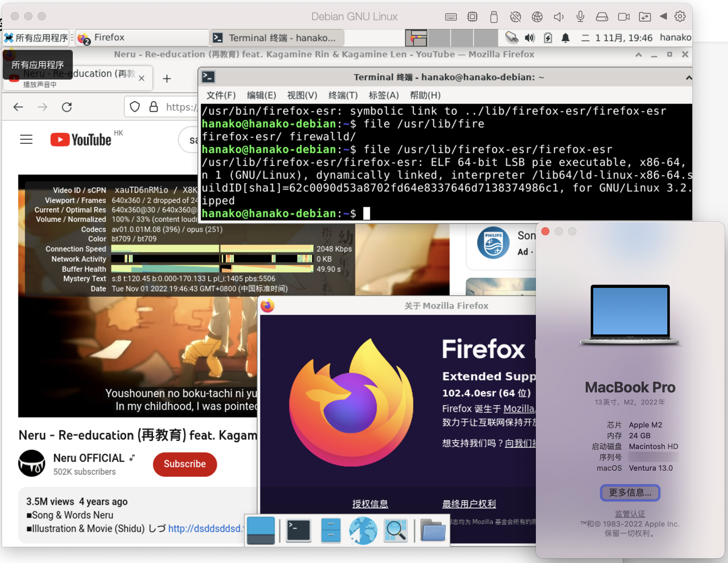728x563 pixels.
Task: Open hanako user menu in panel
Action: click(675, 37)
